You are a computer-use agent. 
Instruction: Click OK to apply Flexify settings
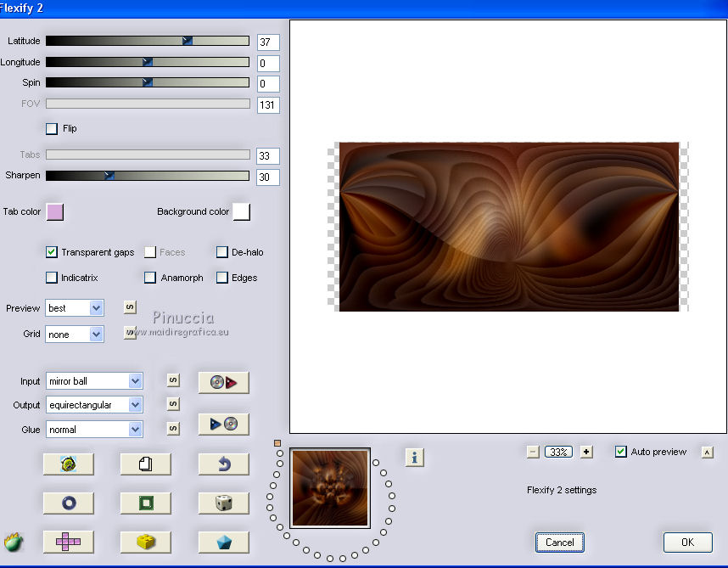click(687, 543)
